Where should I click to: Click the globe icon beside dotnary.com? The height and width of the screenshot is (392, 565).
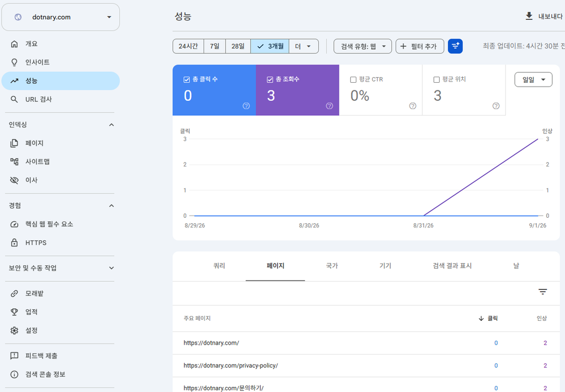[x=18, y=17]
